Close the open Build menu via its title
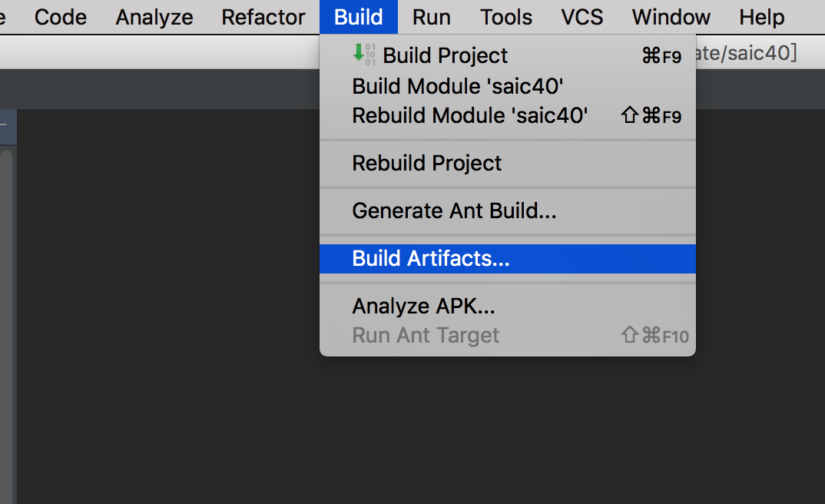 coord(359,17)
